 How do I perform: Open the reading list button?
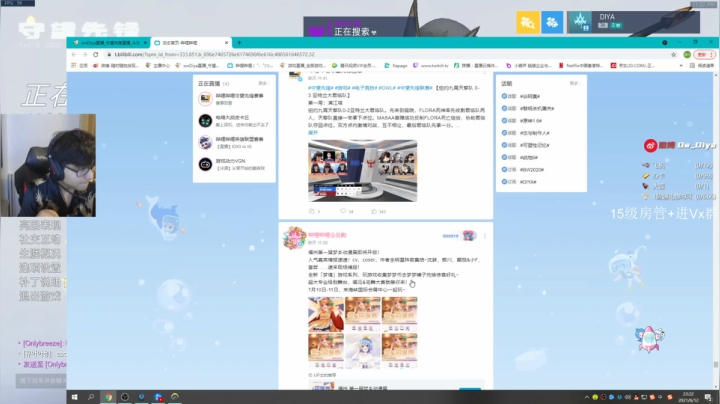coord(702,66)
